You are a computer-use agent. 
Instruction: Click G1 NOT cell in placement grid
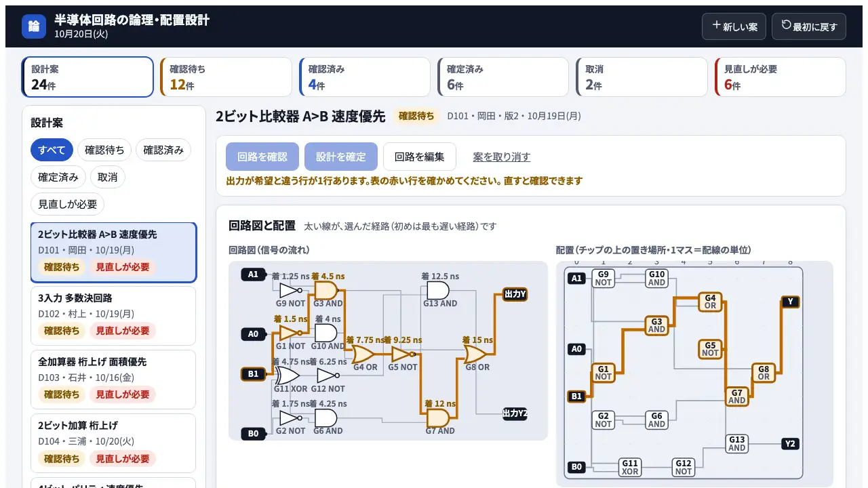604,373
